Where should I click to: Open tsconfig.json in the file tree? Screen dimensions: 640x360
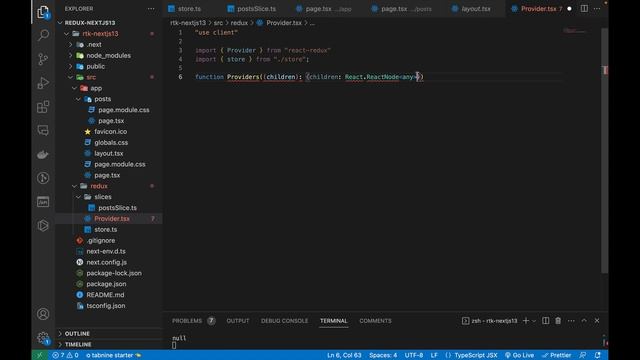[x=106, y=306]
